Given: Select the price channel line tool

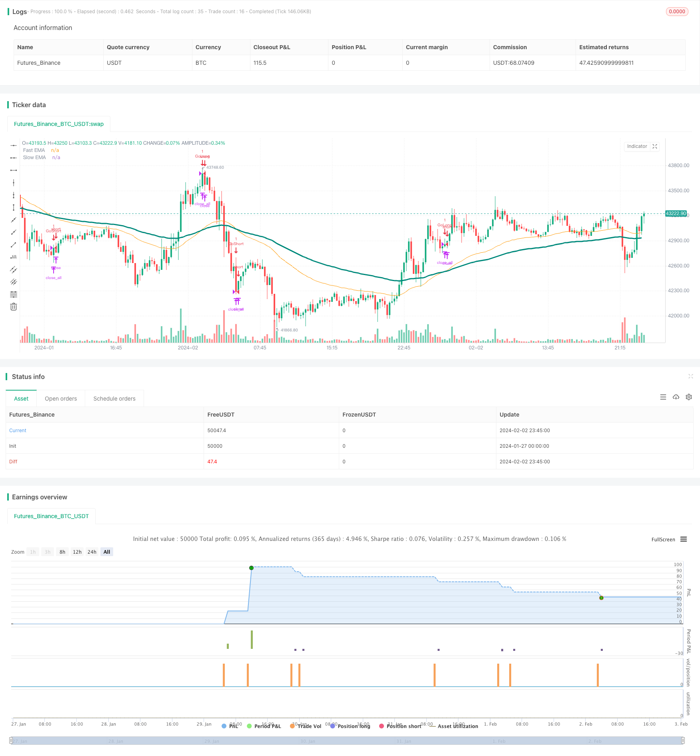Looking at the screenshot, I should [x=14, y=269].
